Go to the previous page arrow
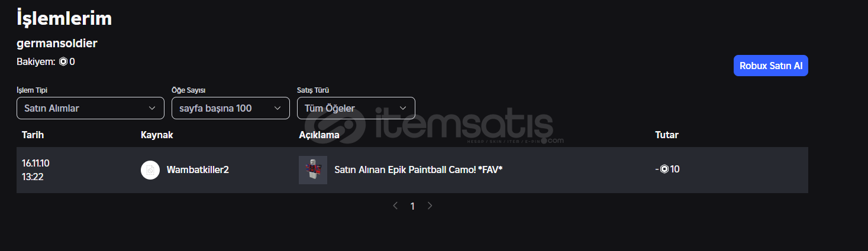Viewport: 868px width, 251px height. 396,206
